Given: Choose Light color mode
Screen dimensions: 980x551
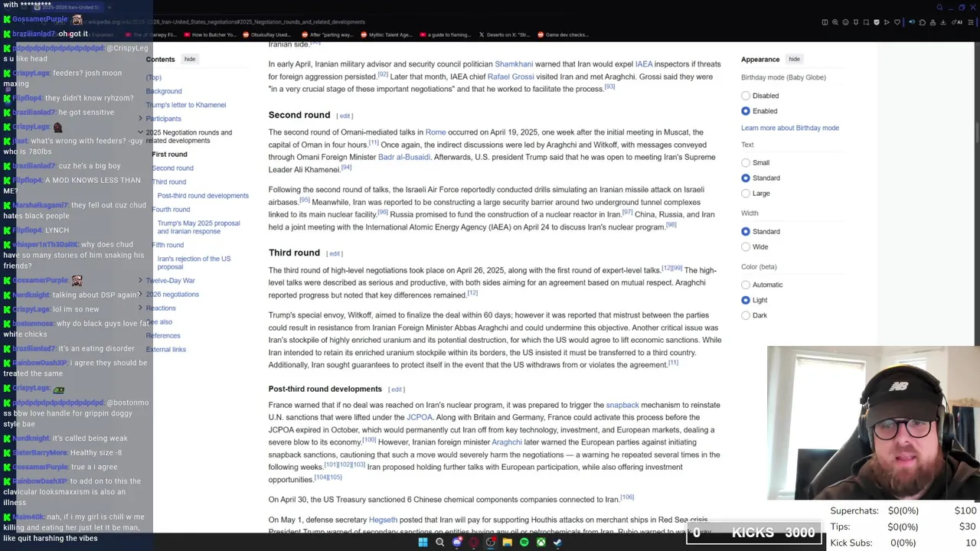Looking at the screenshot, I should pyautogui.click(x=746, y=300).
